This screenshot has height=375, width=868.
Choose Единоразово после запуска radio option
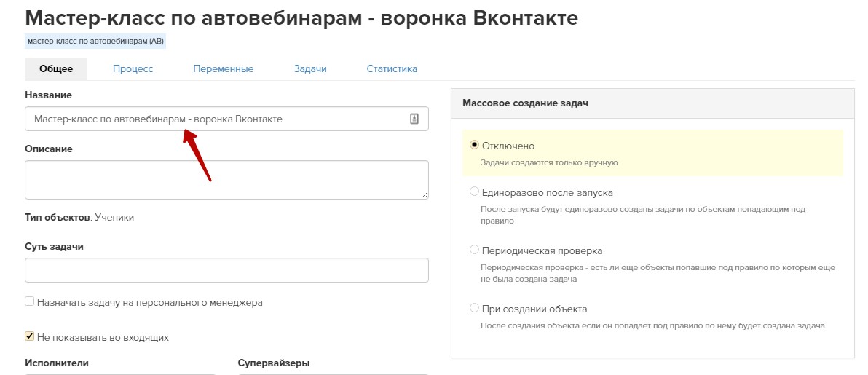(475, 192)
